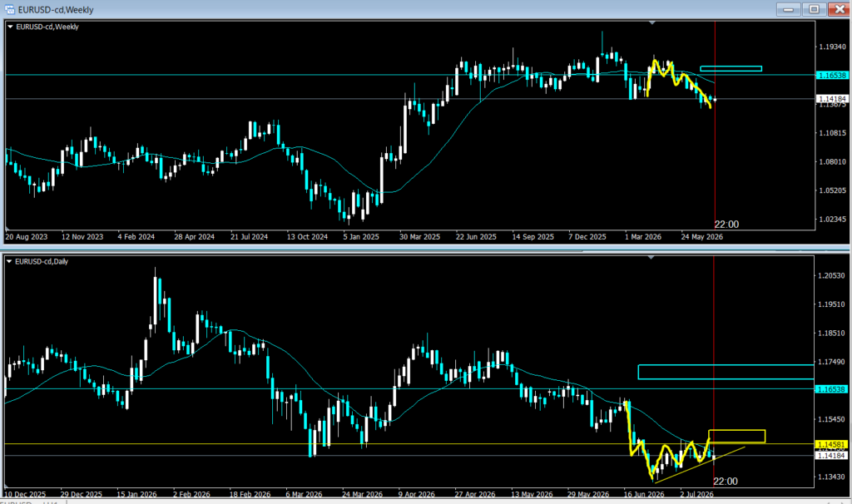Close the EURUSD-cd,Weekly chart window
Screen dimensions: 852x504
tap(840, 9)
